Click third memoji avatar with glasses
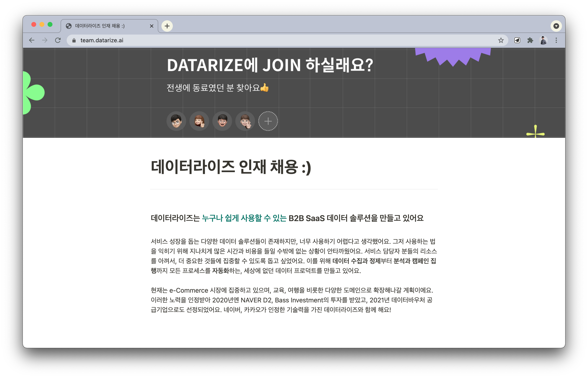The height and width of the screenshot is (378, 588). pyautogui.click(x=222, y=121)
